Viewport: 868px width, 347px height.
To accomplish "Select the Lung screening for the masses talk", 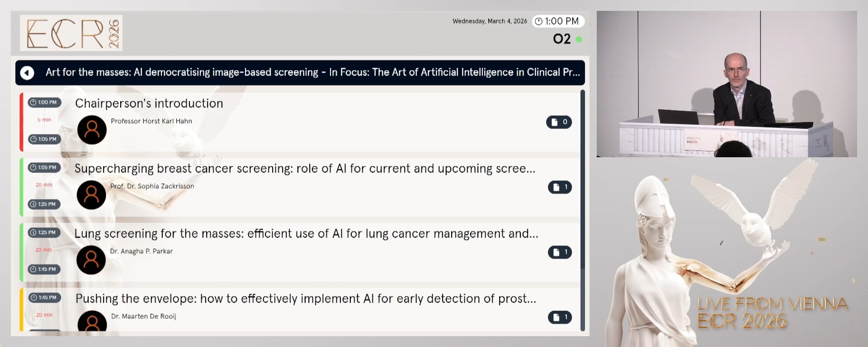I will 306,234.
